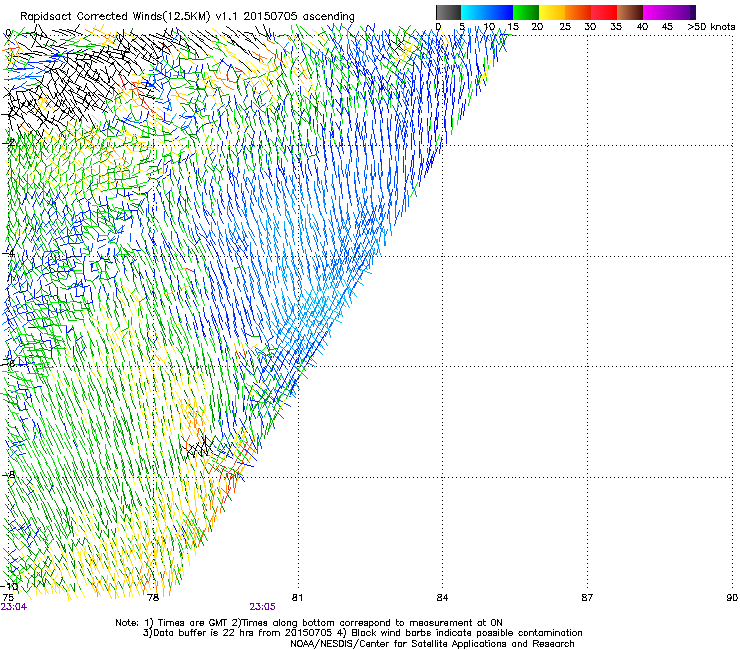Click longitude label '90' on the axis
The height and width of the screenshot is (650, 740).
(x=732, y=598)
